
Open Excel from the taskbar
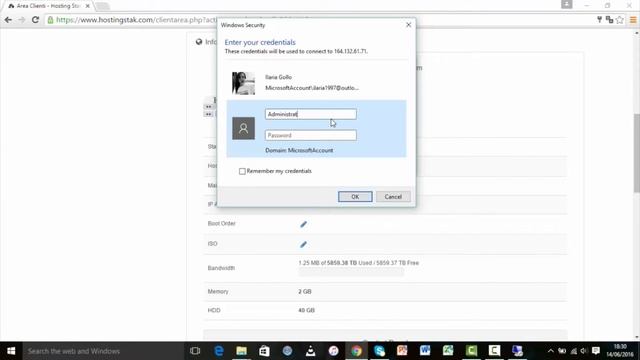tap(448, 351)
